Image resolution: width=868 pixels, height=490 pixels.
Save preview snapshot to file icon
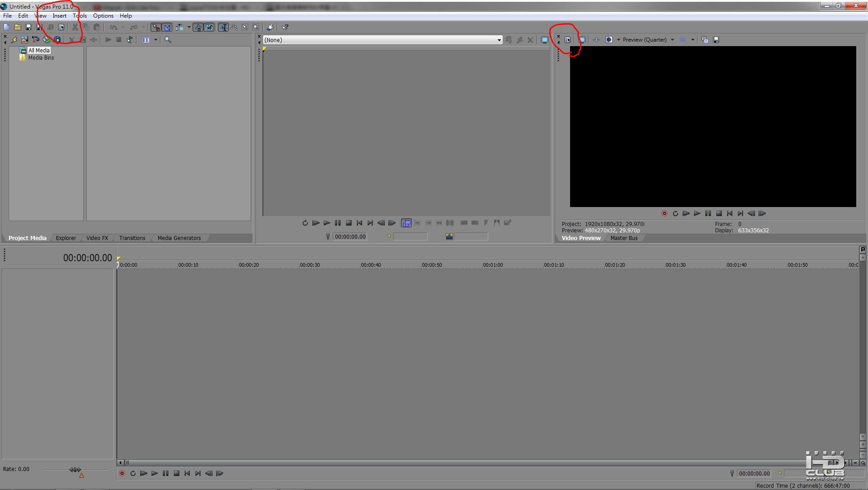(x=716, y=40)
